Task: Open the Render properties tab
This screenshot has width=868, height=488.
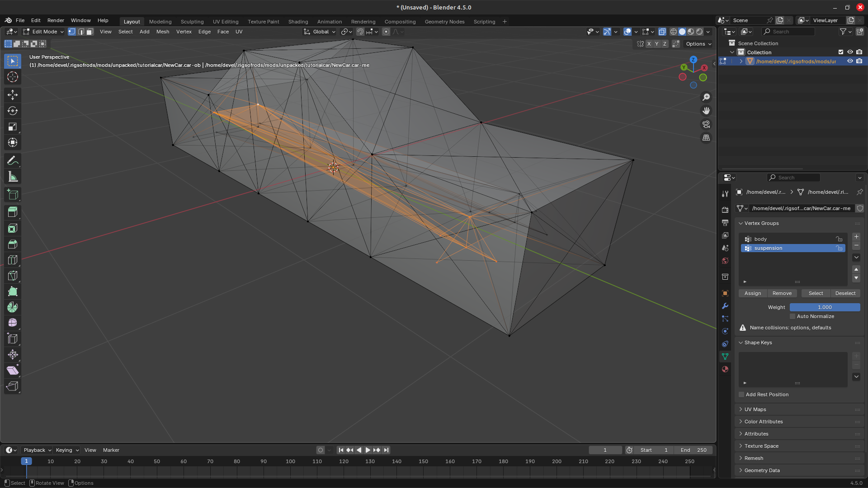Action: pos(725,210)
